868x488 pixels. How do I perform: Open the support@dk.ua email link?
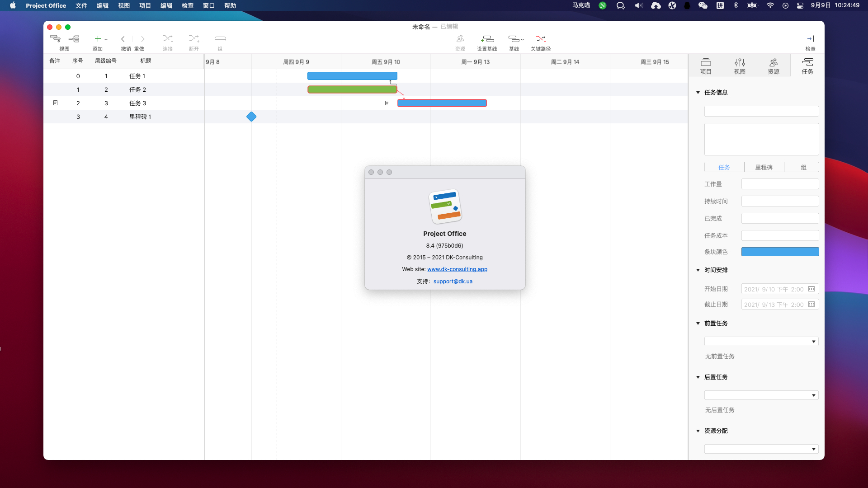coord(453,282)
